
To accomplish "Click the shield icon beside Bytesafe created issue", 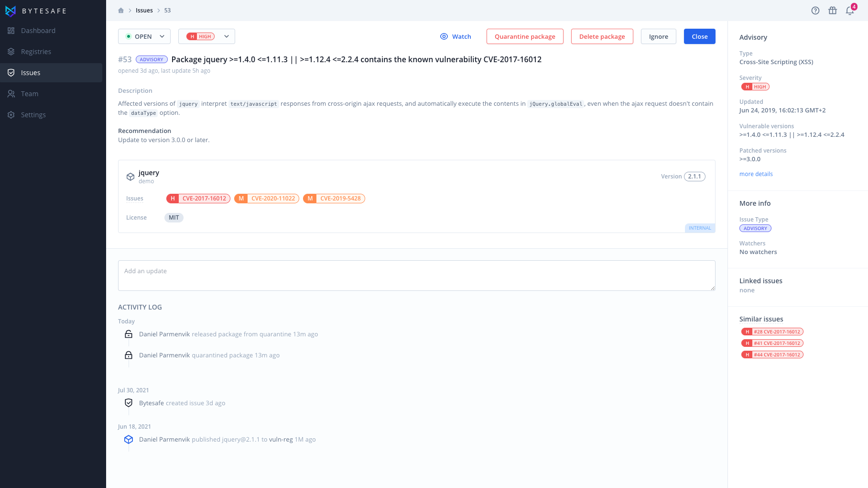I will click(x=129, y=403).
